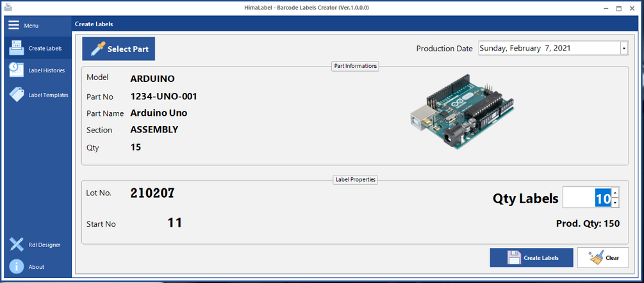Click the Menu label in sidebar header

click(x=31, y=26)
